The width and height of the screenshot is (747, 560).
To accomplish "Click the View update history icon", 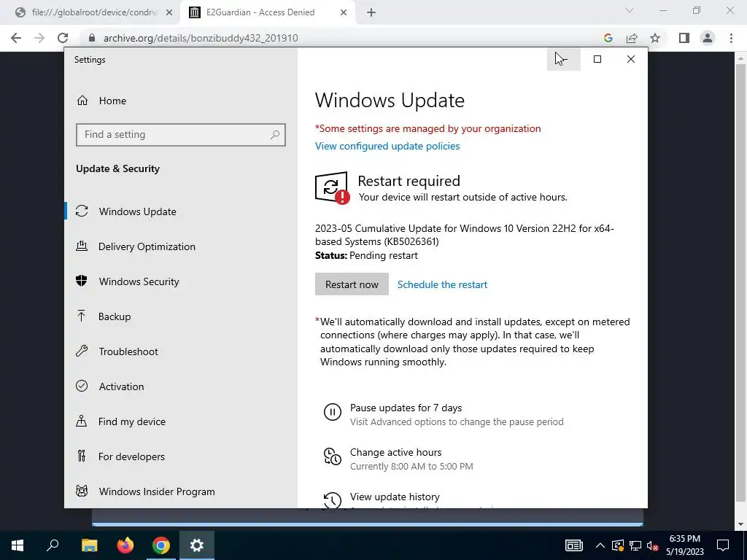I will [333, 500].
